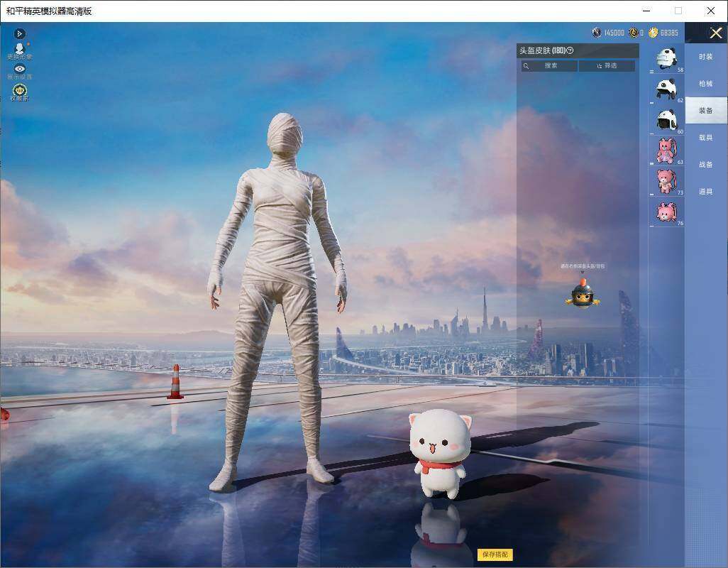The width and height of the screenshot is (728, 568).
Task: Click the 68385 gold balance value
Action: click(669, 33)
